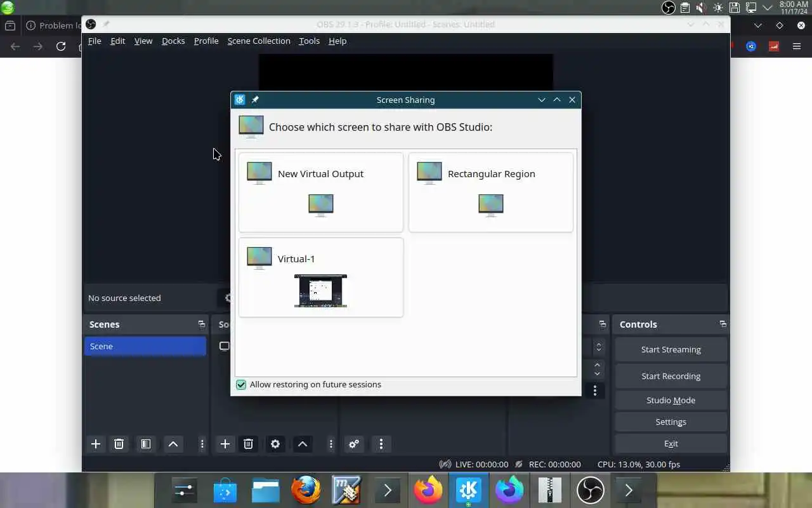
Task: Open transition properties three-dot menu
Action: 594,391
